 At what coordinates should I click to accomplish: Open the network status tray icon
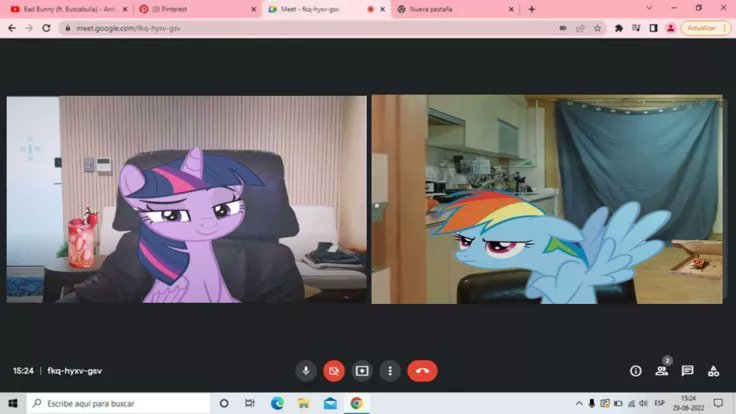[x=631, y=403]
